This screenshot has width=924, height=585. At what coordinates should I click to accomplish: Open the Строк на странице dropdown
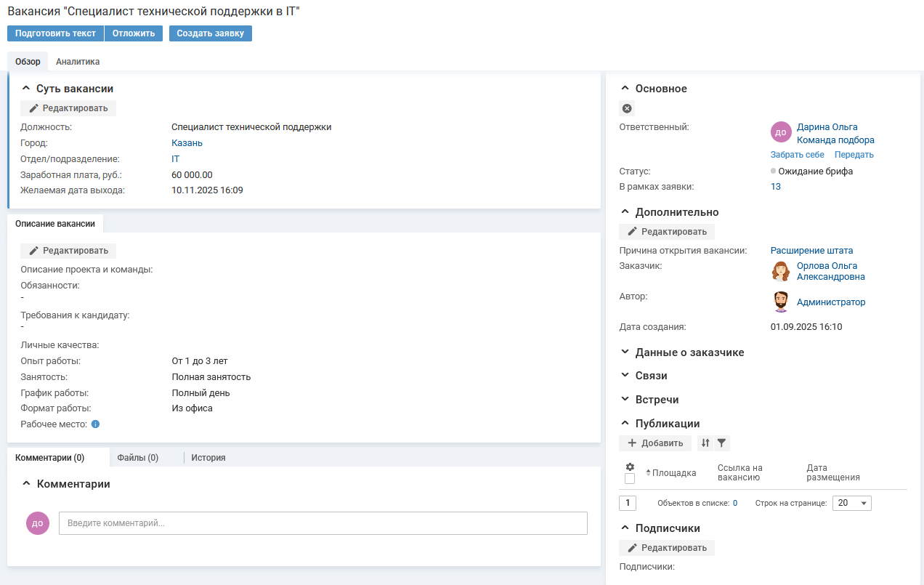tap(852, 503)
